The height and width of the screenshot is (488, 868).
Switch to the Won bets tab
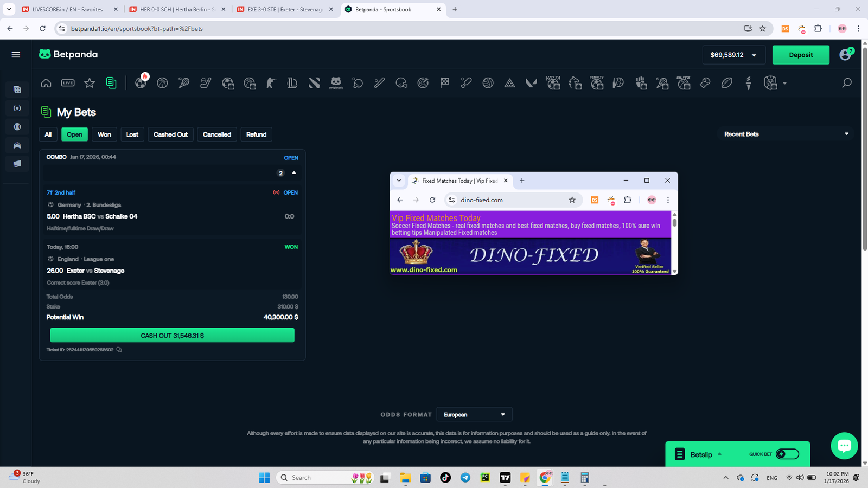(x=104, y=134)
